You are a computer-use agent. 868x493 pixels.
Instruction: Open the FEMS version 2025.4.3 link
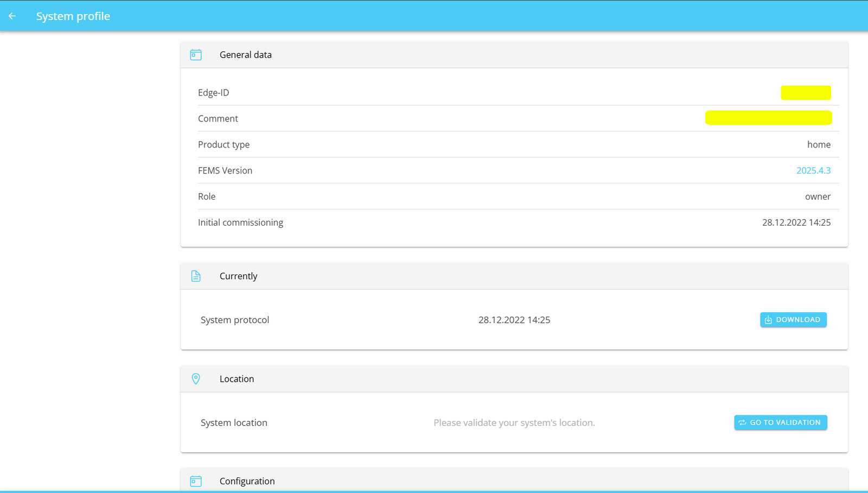click(x=813, y=170)
